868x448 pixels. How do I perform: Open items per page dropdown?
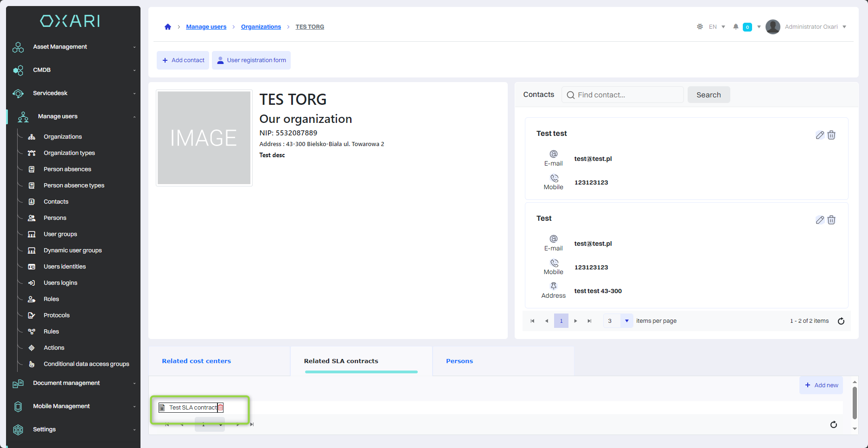point(626,321)
